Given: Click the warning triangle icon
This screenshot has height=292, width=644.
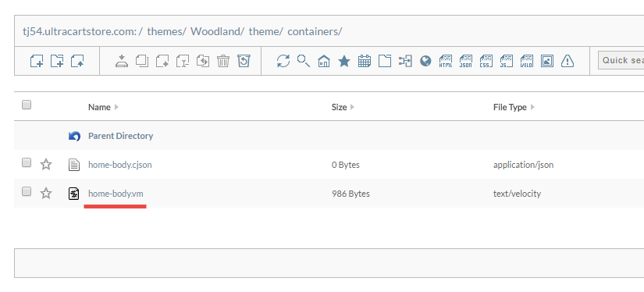Looking at the screenshot, I should click(x=568, y=61).
